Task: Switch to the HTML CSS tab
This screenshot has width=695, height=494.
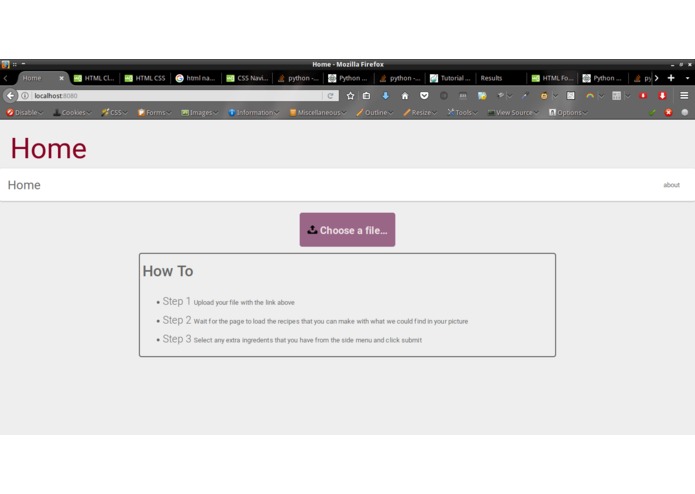Action: coord(145,78)
